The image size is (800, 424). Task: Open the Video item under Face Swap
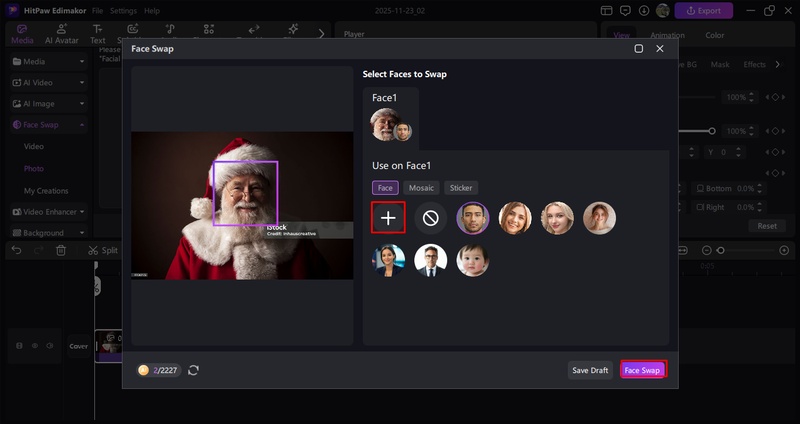pyautogui.click(x=34, y=146)
